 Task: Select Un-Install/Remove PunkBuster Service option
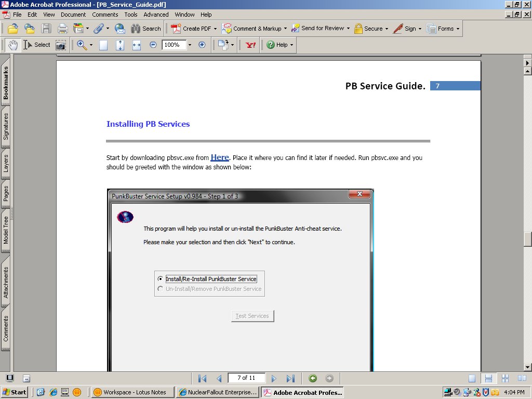(x=160, y=289)
